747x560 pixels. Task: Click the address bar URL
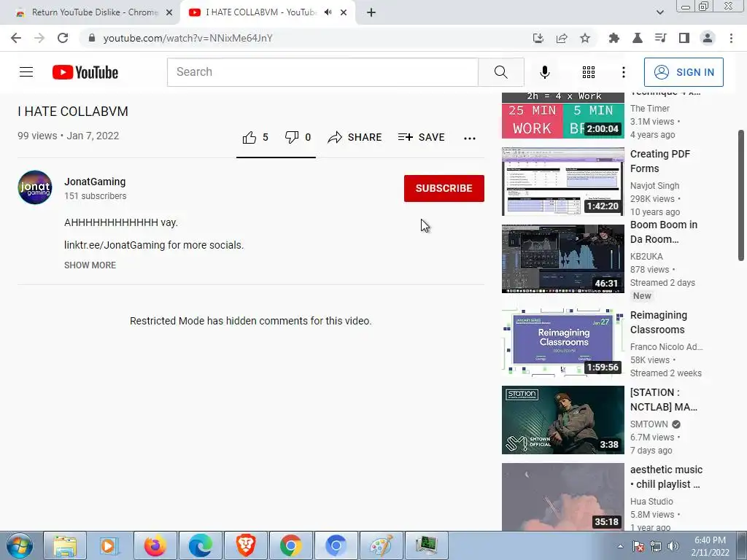187,38
